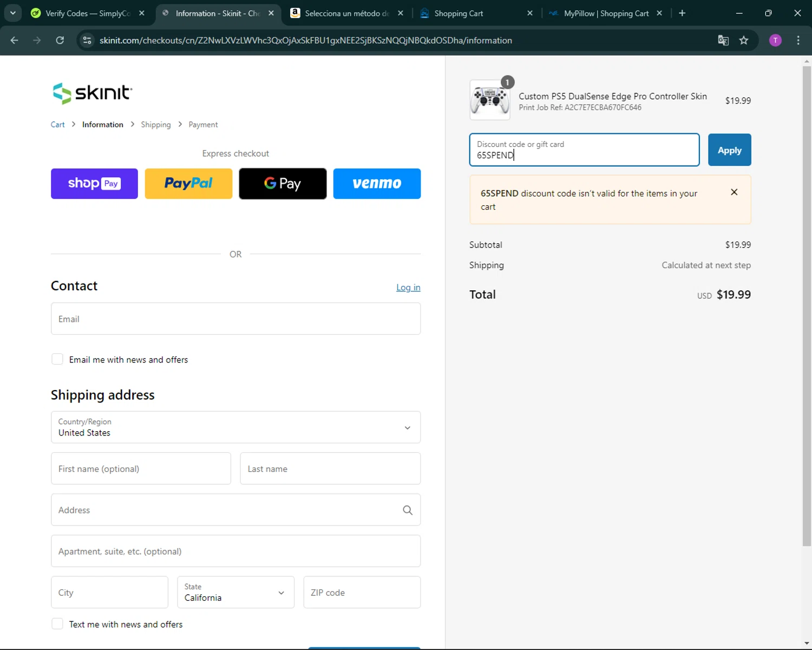Click the page vertical scrollbar
The width and height of the screenshot is (812, 650).
click(807, 306)
